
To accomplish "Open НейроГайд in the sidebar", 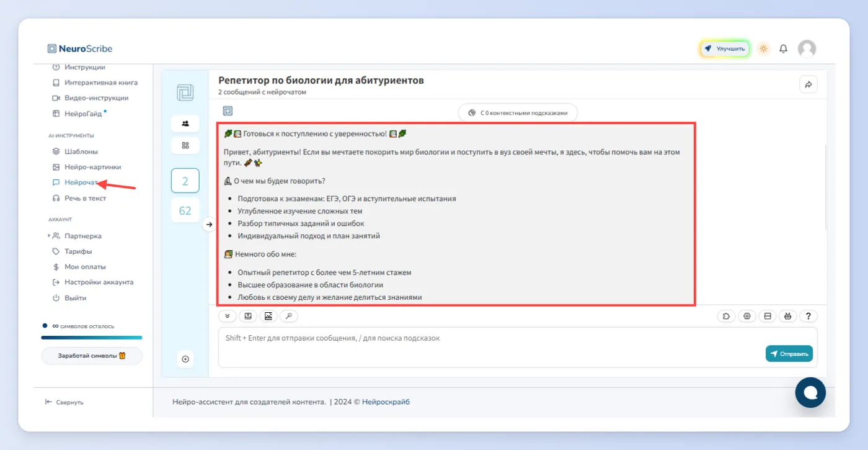I will (79, 114).
